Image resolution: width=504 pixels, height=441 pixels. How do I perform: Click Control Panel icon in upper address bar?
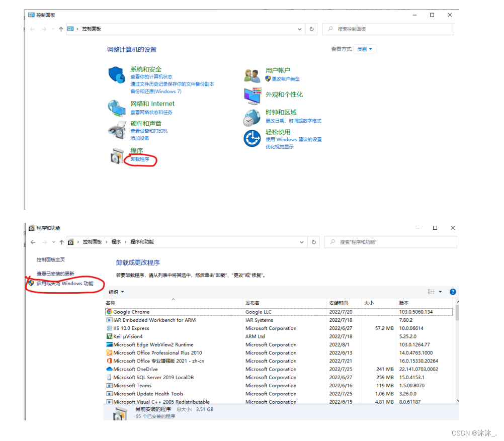pyautogui.click(x=70, y=29)
